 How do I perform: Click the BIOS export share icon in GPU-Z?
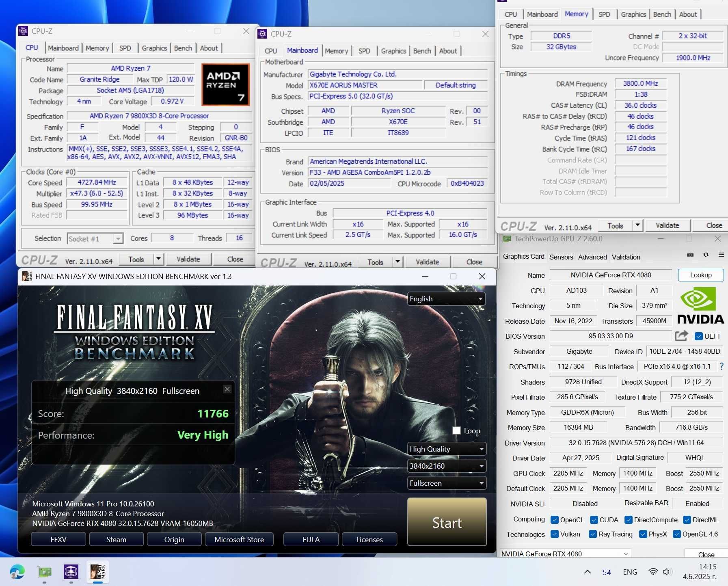[x=682, y=335]
